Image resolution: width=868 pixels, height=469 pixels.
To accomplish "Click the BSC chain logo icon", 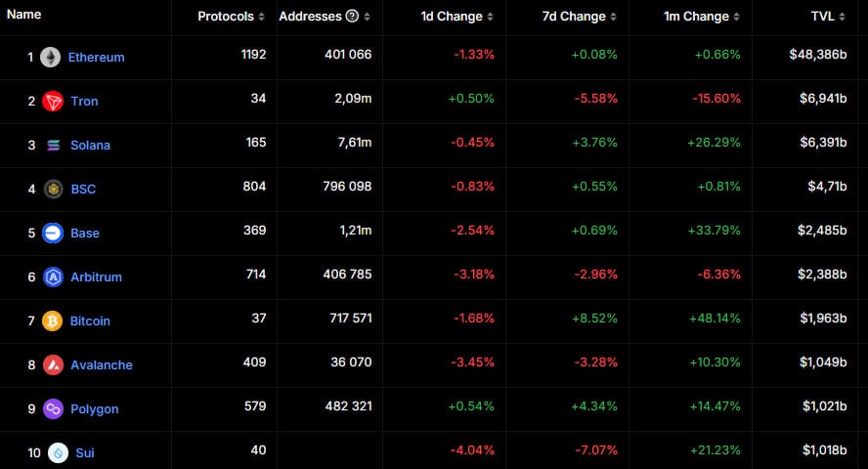I will 53,190.
